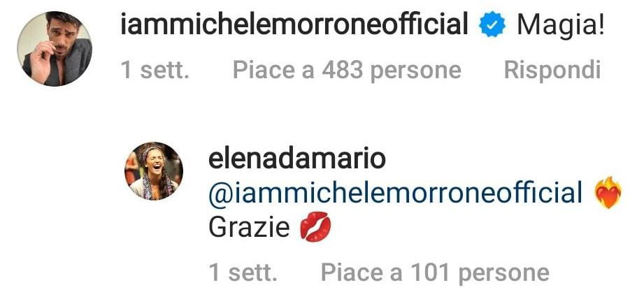Screen dimensions: 644x299
Task: Select the "Magia!" comment text
Action: click(560, 25)
